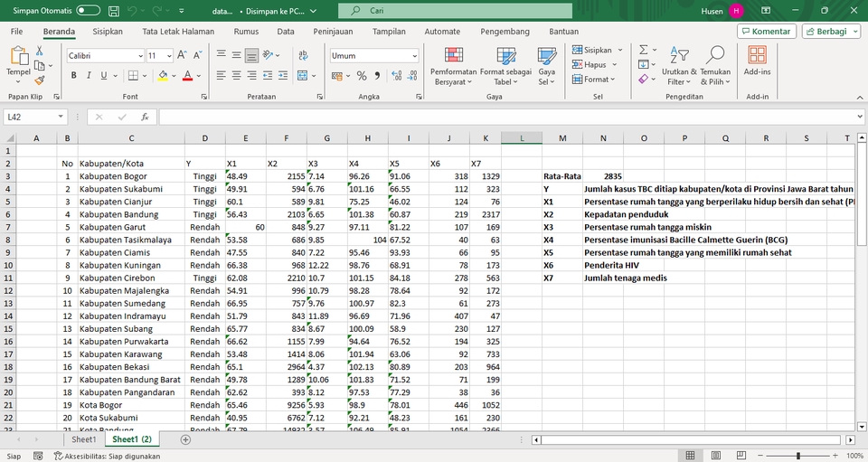Click the Increase Decimal icon
This screenshot has height=462, width=868.
[396, 76]
